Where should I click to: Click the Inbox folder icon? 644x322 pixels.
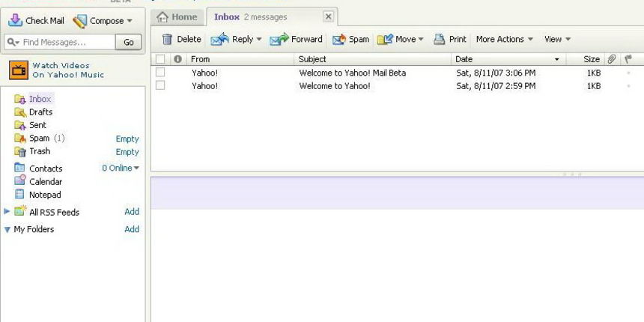click(20, 99)
